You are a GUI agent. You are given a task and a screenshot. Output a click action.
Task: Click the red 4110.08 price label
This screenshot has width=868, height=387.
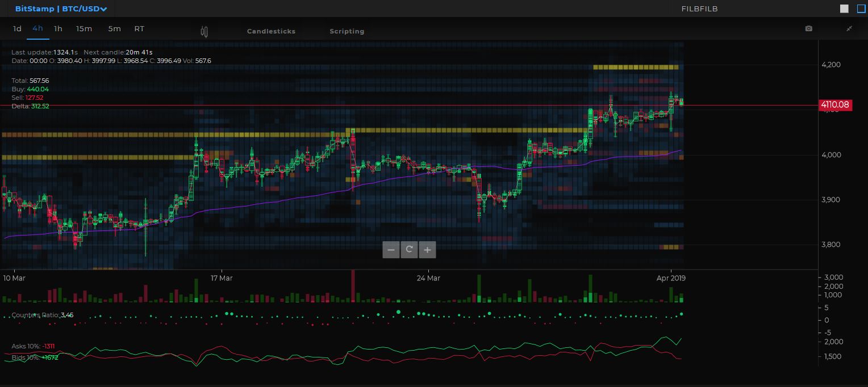pyautogui.click(x=834, y=105)
